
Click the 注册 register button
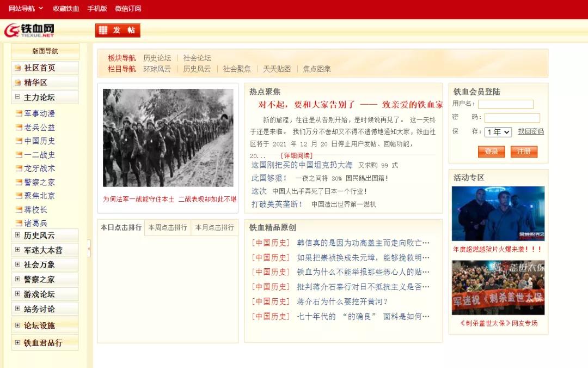pos(523,152)
